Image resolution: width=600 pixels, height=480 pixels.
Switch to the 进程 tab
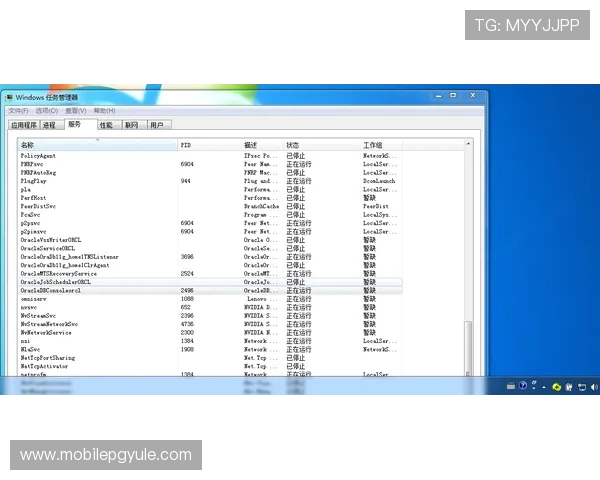pos(51,125)
